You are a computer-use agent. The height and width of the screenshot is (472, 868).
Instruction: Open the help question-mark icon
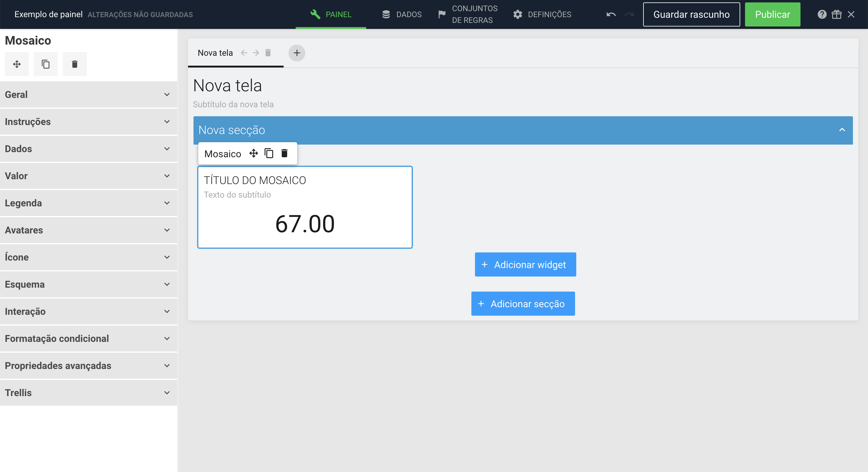pyautogui.click(x=822, y=14)
